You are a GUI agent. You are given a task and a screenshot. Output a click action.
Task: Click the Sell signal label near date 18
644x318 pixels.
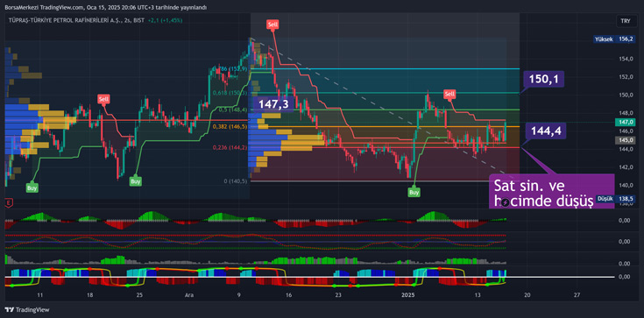click(x=103, y=99)
